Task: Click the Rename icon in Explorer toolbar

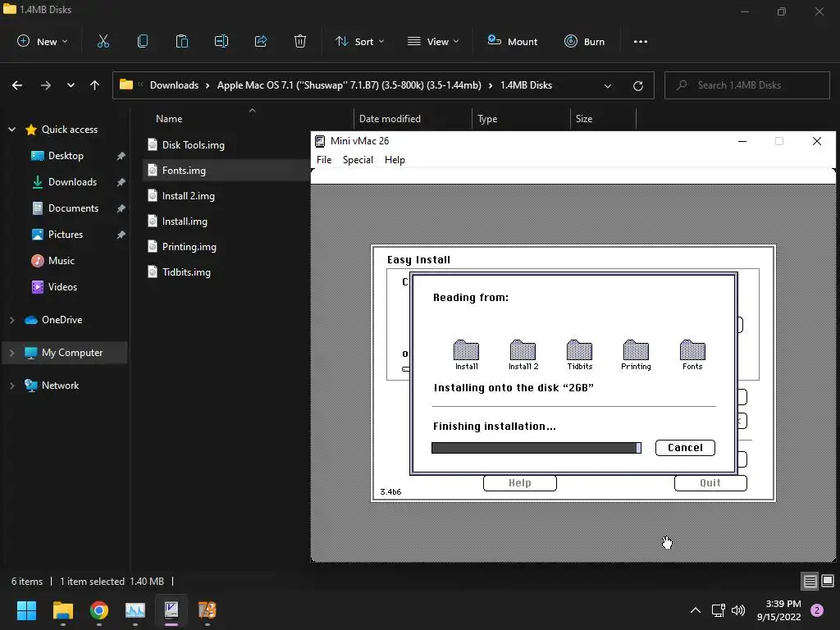Action: (x=221, y=41)
